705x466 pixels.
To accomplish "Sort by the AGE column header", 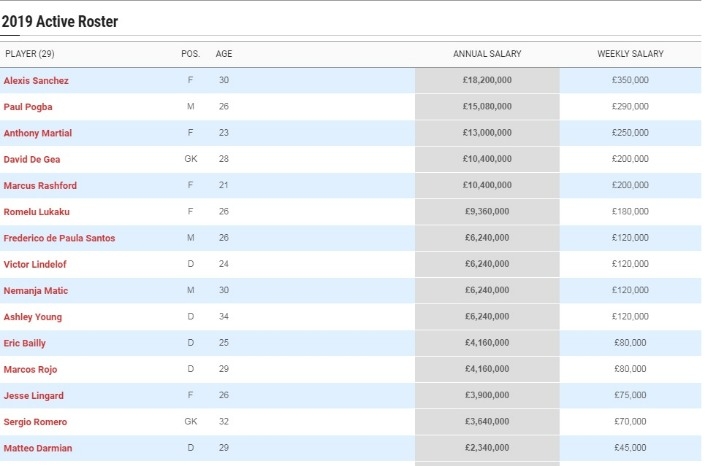I will tap(224, 54).
